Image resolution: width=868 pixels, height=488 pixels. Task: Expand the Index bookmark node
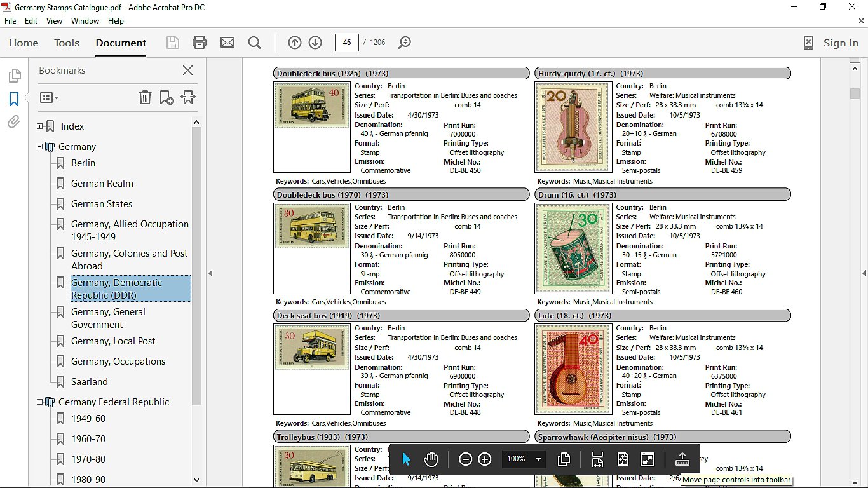coord(40,126)
